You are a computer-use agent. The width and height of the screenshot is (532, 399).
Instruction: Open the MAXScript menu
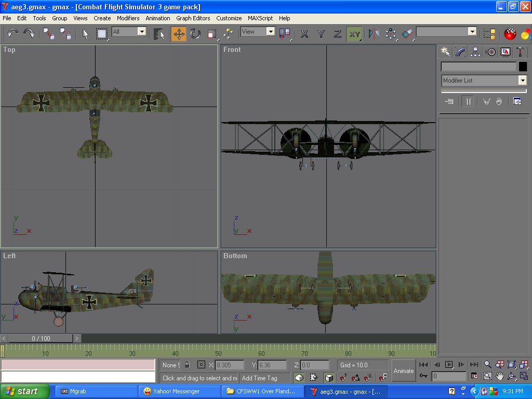coord(260,18)
